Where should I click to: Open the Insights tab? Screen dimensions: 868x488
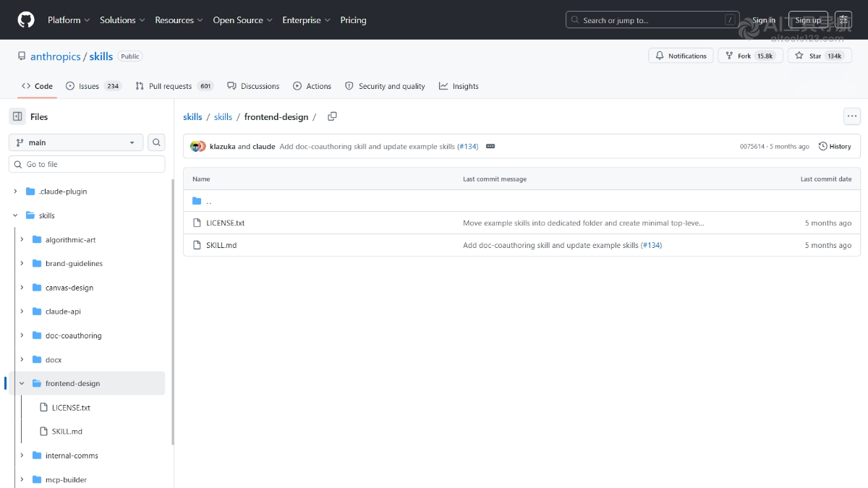459,86
